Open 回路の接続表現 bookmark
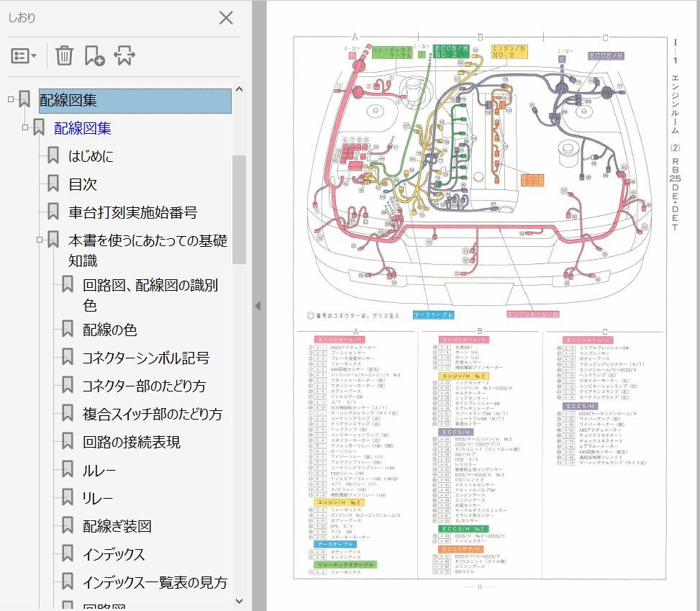The image size is (700, 611). click(x=131, y=443)
